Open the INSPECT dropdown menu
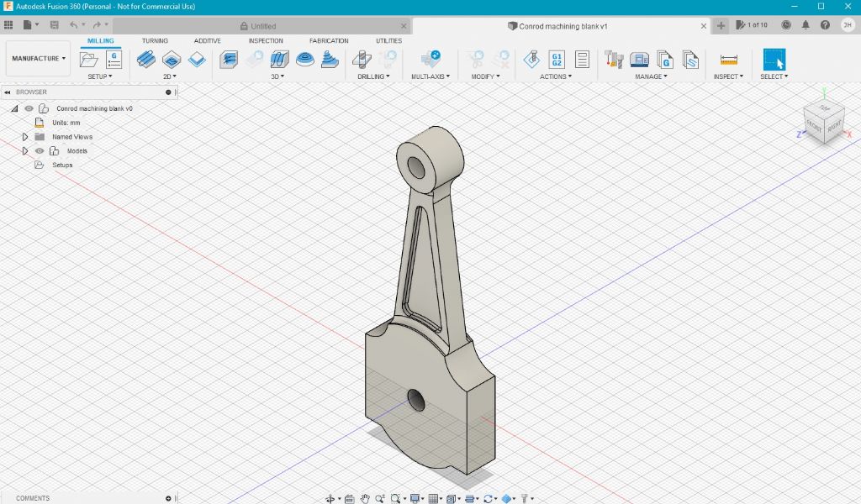The width and height of the screenshot is (861, 504). coord(728,76)
